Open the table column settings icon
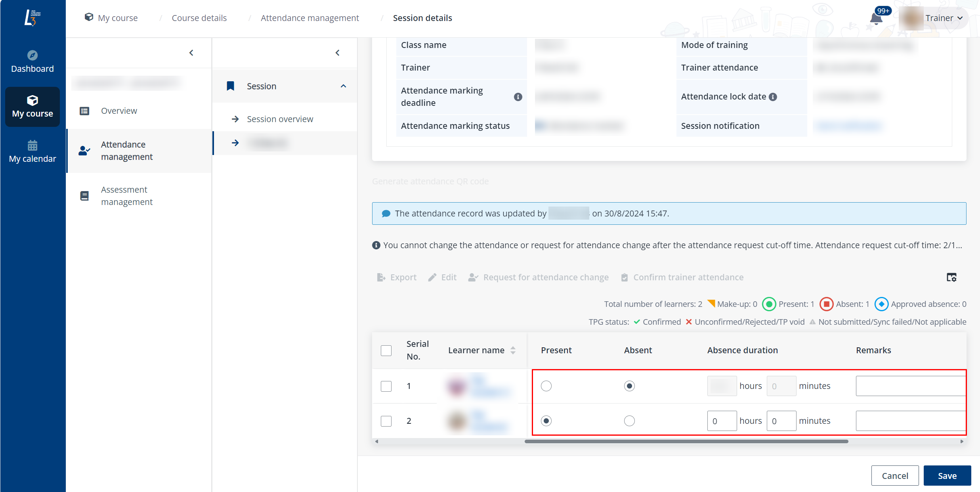This screenshot has height=492, width=980. 951,278
